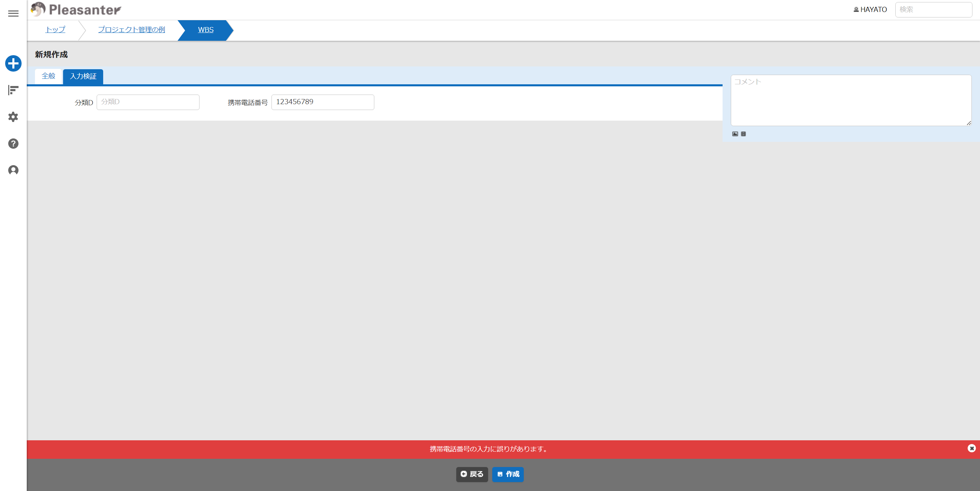Go to トップ breadcrumb link
The height and width of the screenshot is (491, 980).
pyautogui.click(x=55, y=30)
